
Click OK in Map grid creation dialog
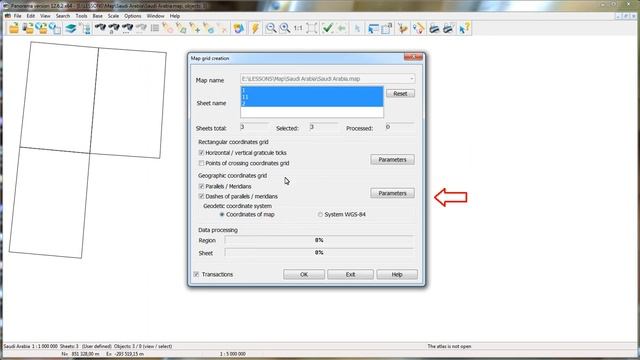[x=304, y=274]
